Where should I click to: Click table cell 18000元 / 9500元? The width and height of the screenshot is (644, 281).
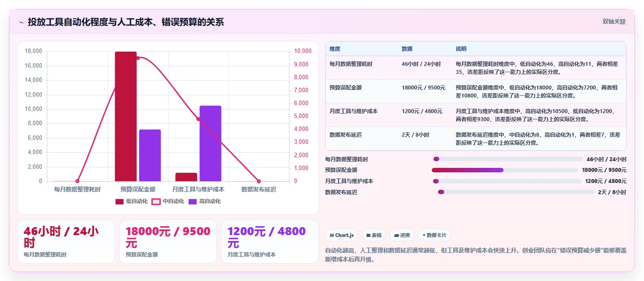click(424, 88)
